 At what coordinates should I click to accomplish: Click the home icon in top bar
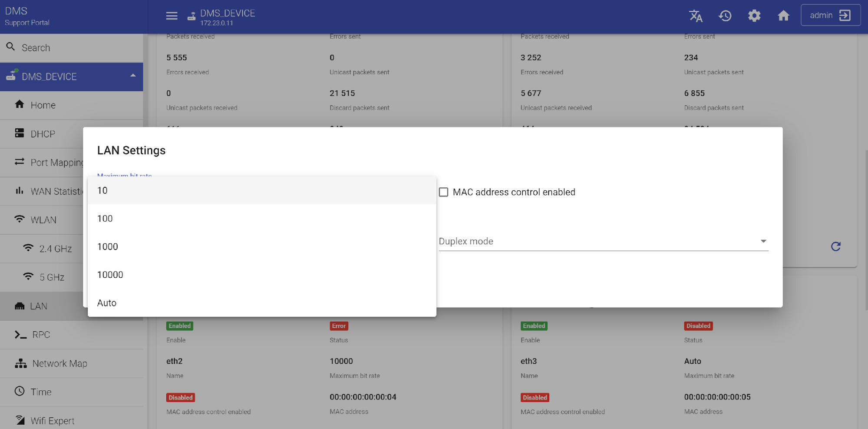(x=783, y=16)
